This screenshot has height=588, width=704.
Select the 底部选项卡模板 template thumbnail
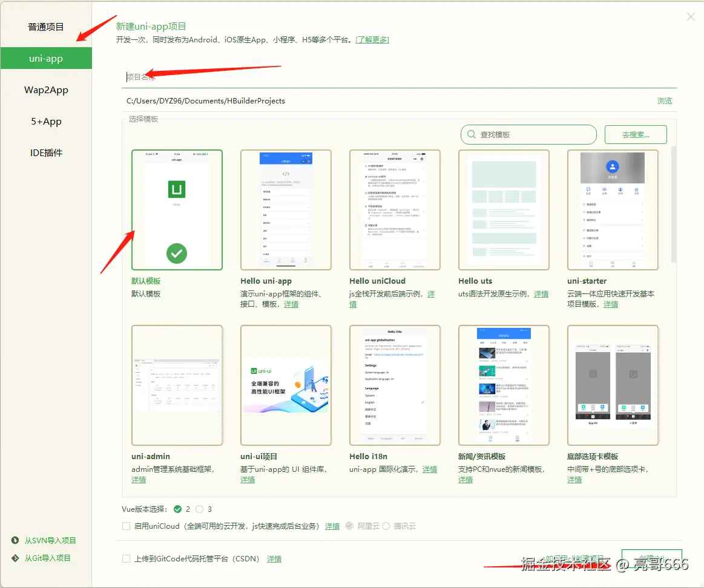(613, 385)
